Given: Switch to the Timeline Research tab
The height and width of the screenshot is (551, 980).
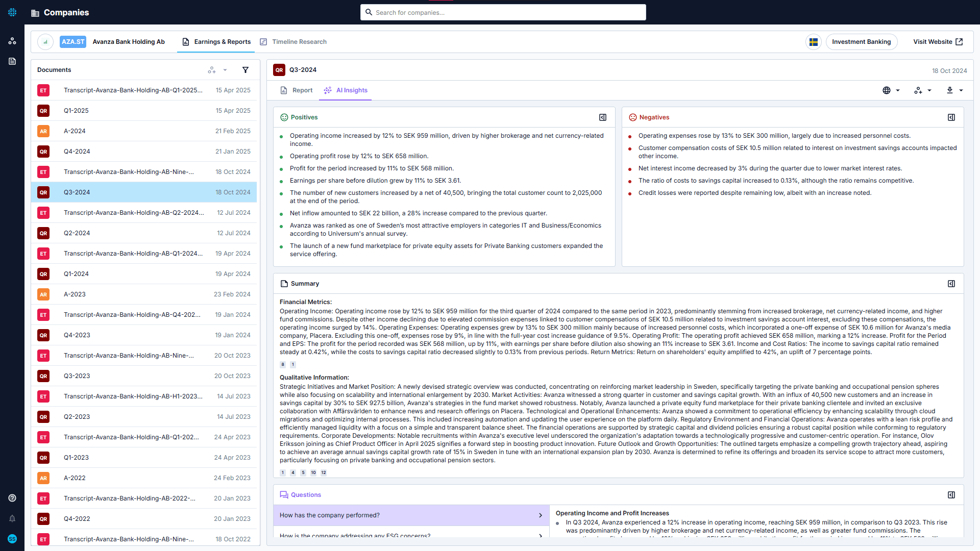Looking at the screenshot, I should (x=293, y=42).
